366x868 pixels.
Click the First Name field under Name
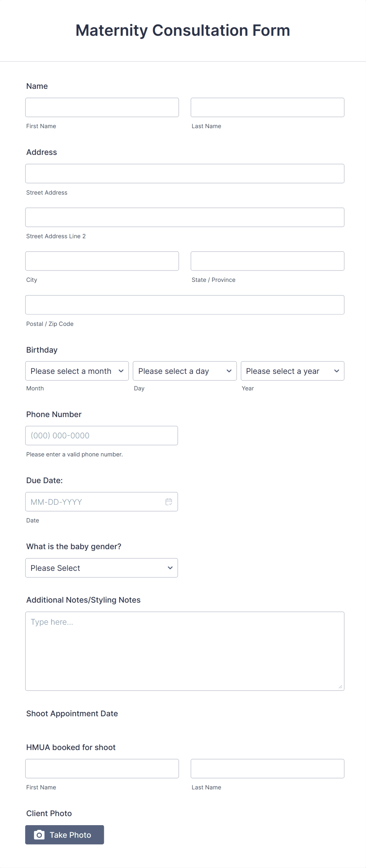click(x=102, y=107)
